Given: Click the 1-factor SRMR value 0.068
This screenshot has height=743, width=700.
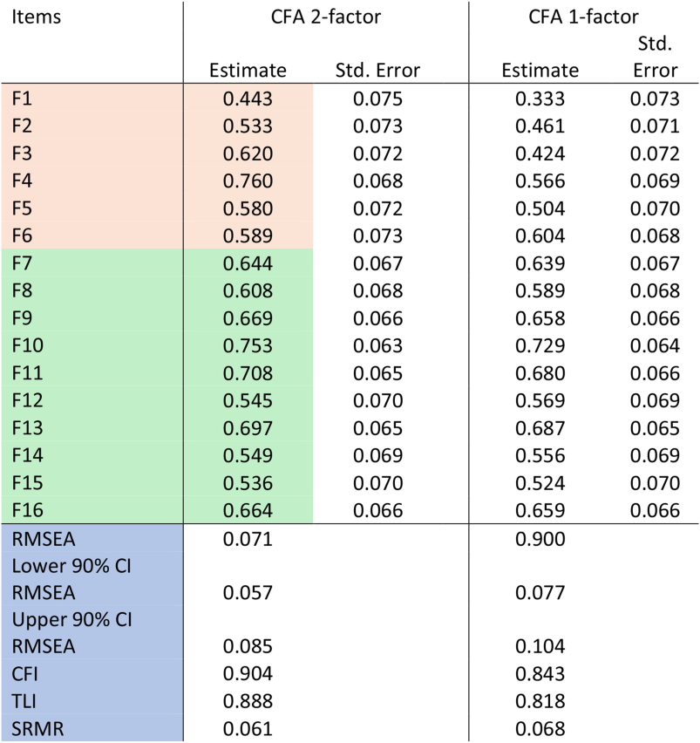Looking at the screenshot, I should (x=540, y=729).
